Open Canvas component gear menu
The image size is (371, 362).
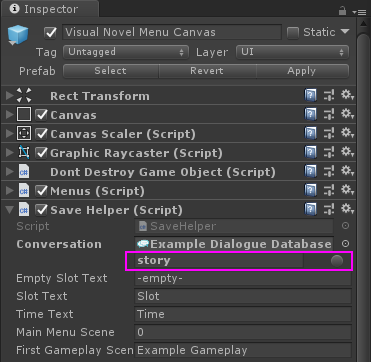tap(347, 115)
